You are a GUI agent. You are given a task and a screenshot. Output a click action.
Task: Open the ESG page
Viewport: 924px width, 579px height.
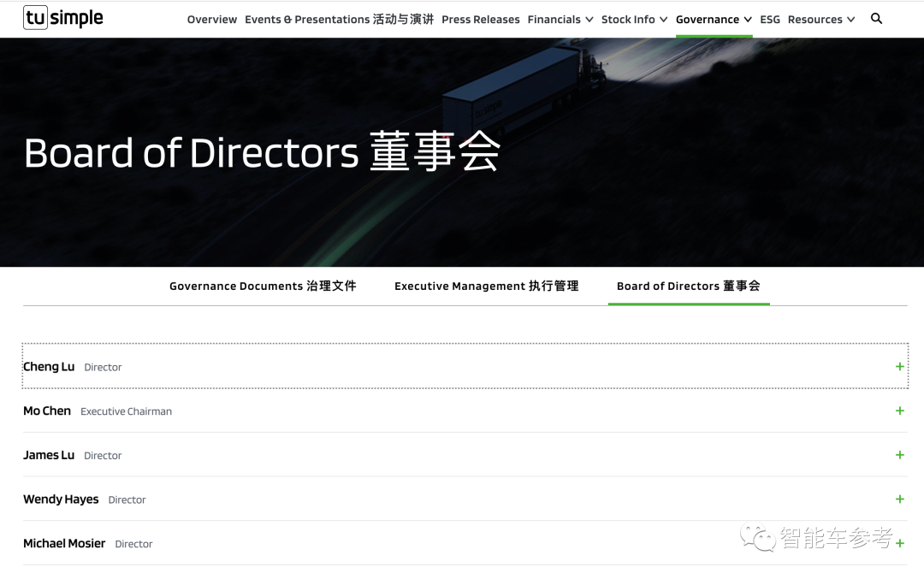tap(769, 19)
